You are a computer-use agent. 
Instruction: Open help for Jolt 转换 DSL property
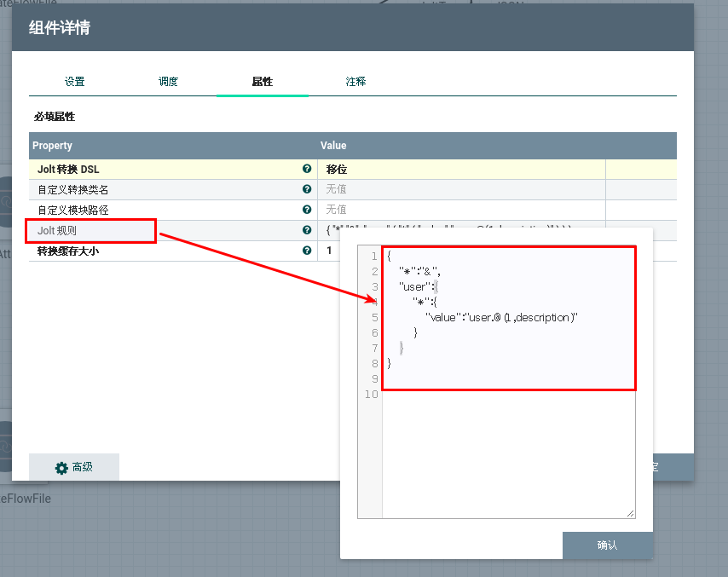click(x=307, y=169)
